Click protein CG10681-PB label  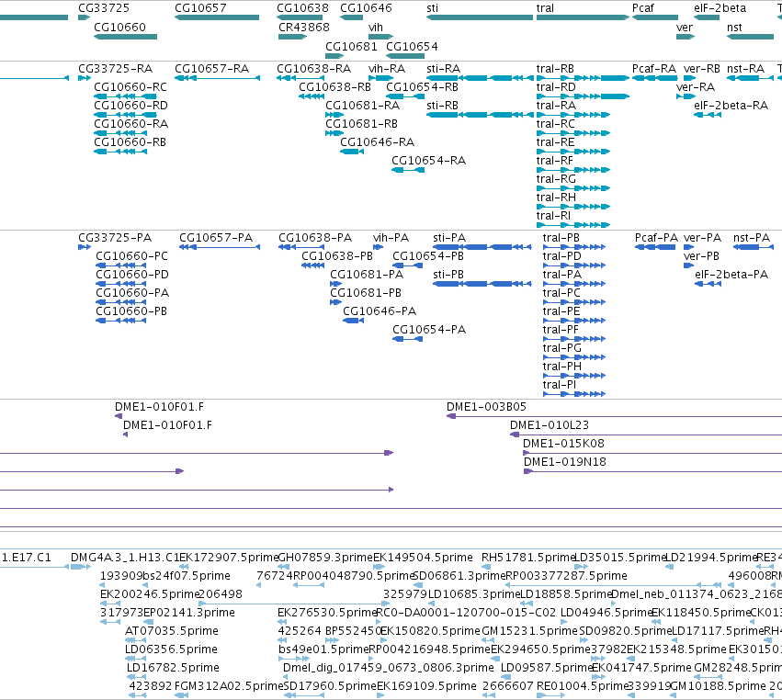[x=366, y=293]
